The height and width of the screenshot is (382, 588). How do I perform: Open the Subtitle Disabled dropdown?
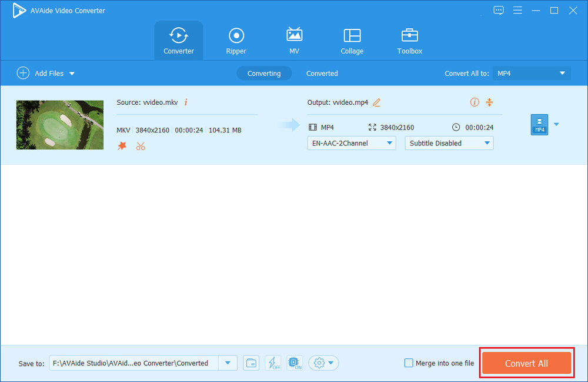[449, 143]
